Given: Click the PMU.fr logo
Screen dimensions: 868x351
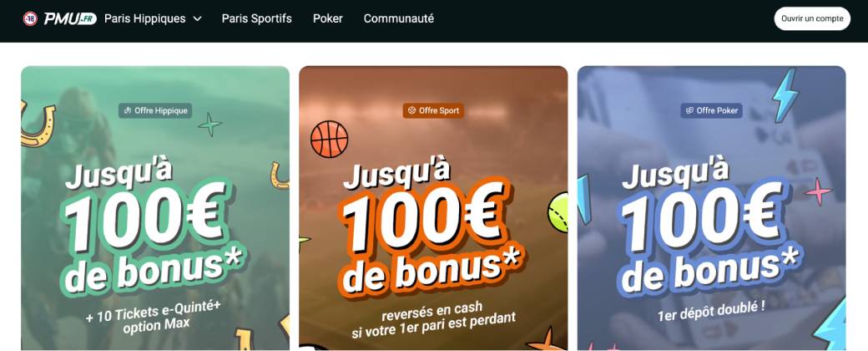Looking at the screenshot, I should coord(70,18).
